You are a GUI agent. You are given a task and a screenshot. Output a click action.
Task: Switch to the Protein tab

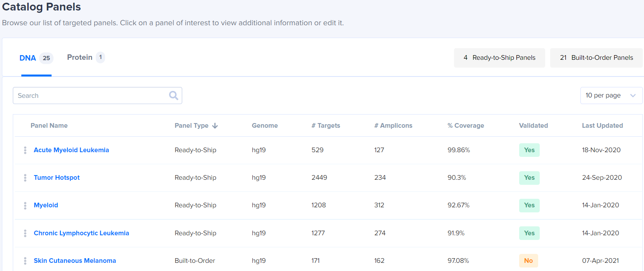(x=86, y=57)
